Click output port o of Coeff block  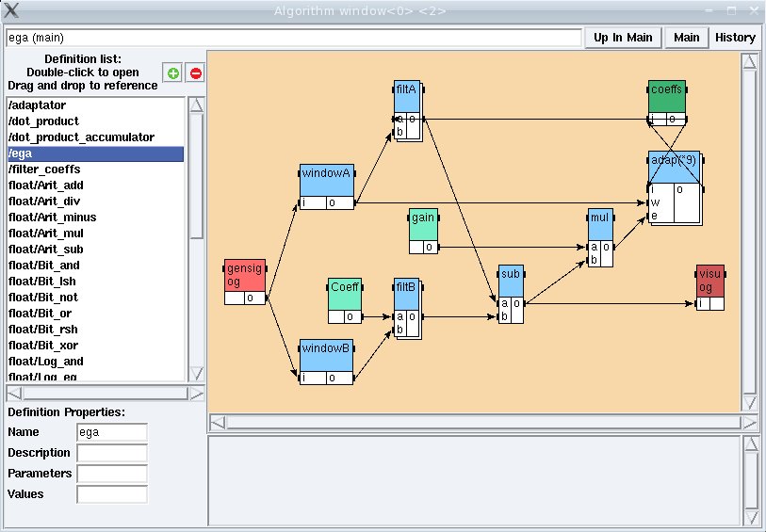(x=352, y=316)
